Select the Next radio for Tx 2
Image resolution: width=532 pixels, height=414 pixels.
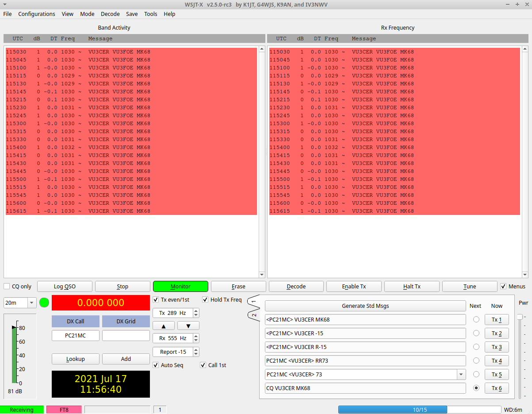tap(476, 333)
